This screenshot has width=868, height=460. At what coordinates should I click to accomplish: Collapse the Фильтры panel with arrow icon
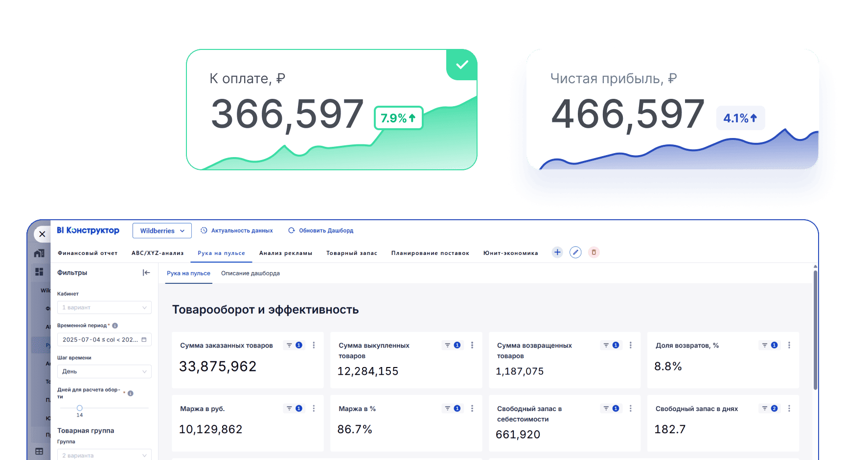tap(146, 273)
